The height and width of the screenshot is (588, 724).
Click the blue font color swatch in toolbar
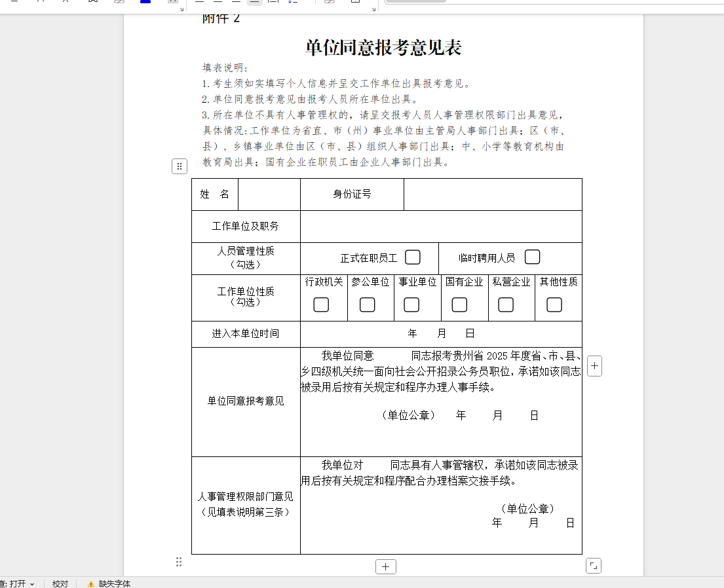coord(145,2)
